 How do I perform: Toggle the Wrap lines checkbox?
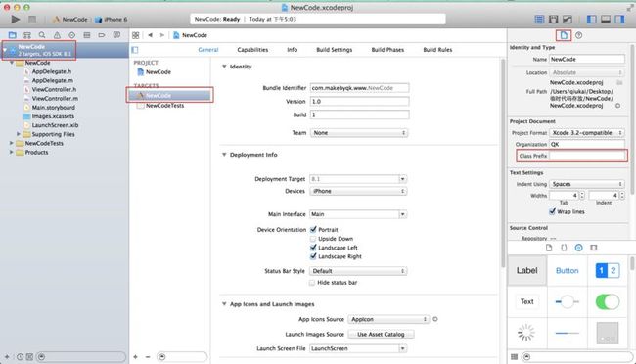(552, 211)
